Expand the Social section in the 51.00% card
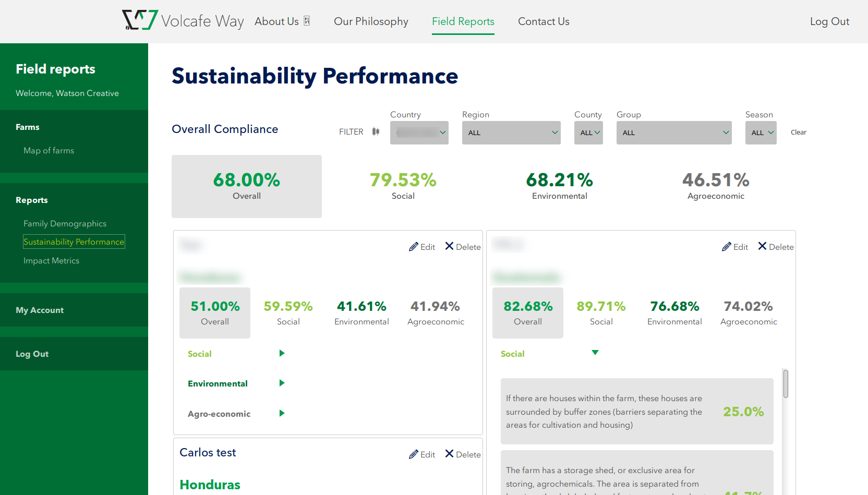This screenshot has height=495, width=868. [x=282, y=354]
